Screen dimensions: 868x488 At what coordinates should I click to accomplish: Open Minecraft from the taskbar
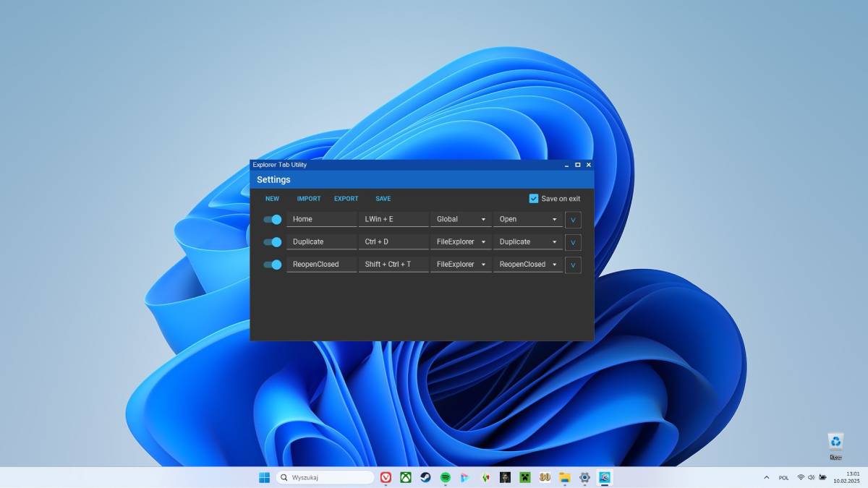525,477
